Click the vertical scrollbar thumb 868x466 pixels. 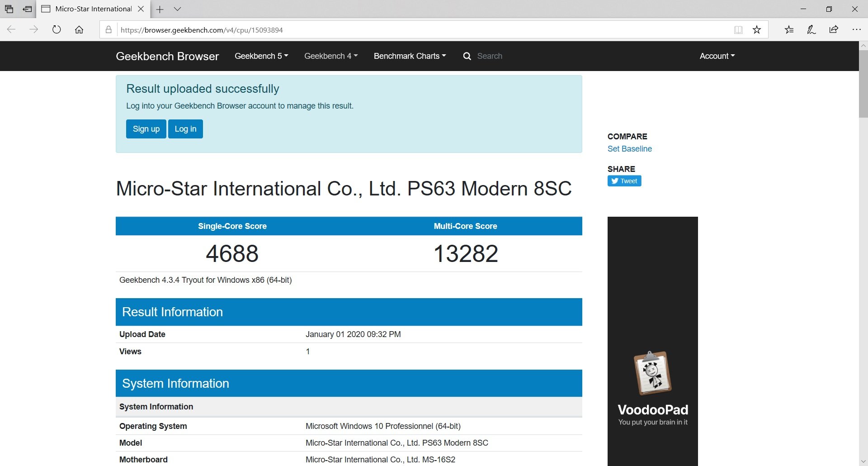[863, 84]
